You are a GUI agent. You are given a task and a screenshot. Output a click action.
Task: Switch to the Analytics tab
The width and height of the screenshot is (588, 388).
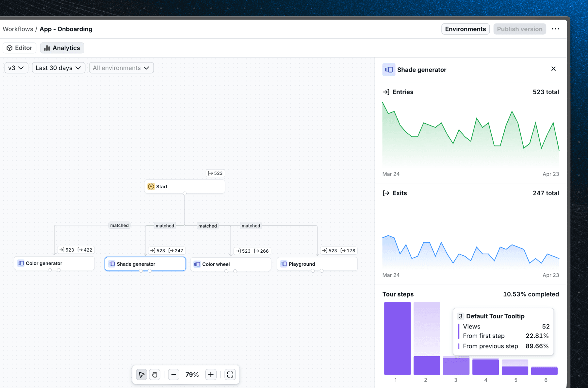(x=62, y=48)
